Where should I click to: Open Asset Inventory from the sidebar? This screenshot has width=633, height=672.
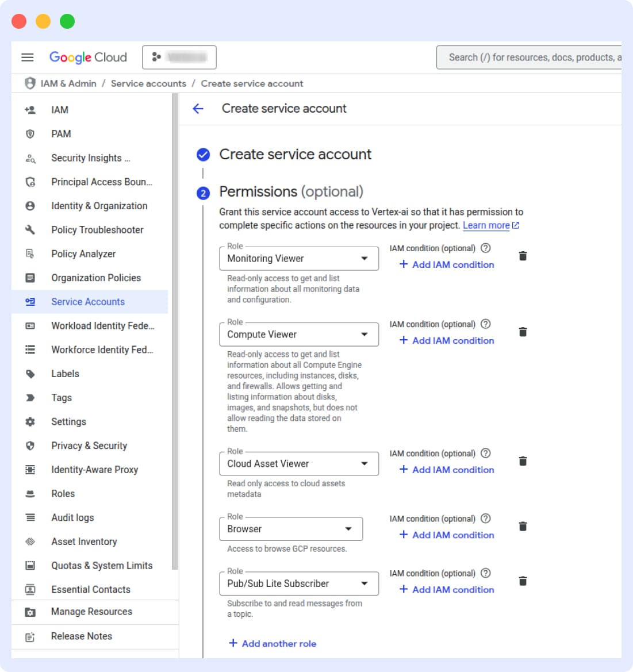pos(83,541)
